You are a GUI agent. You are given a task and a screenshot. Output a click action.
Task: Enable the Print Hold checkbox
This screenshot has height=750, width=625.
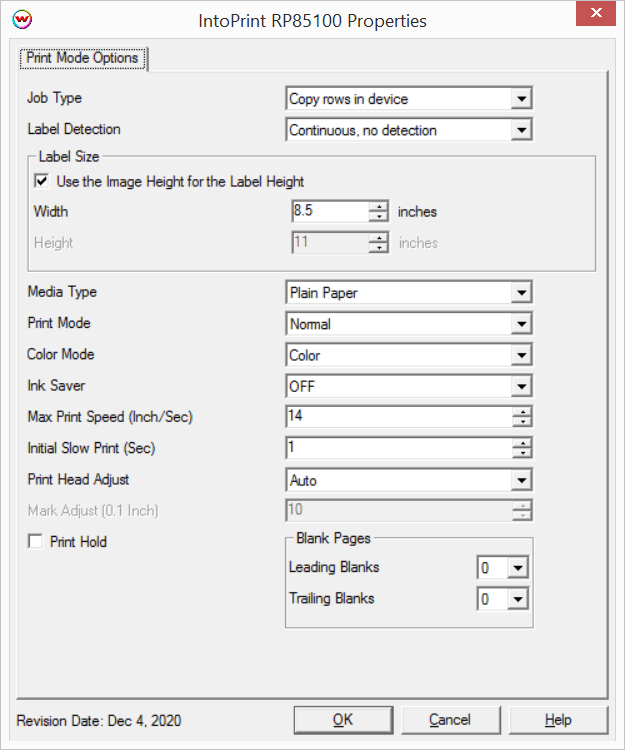[x=35, y=541]
